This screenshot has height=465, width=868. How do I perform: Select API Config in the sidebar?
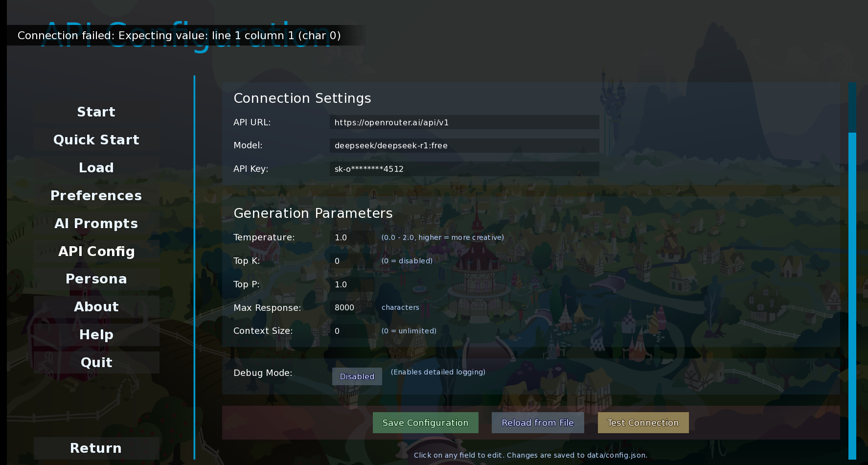pos(96,252)
